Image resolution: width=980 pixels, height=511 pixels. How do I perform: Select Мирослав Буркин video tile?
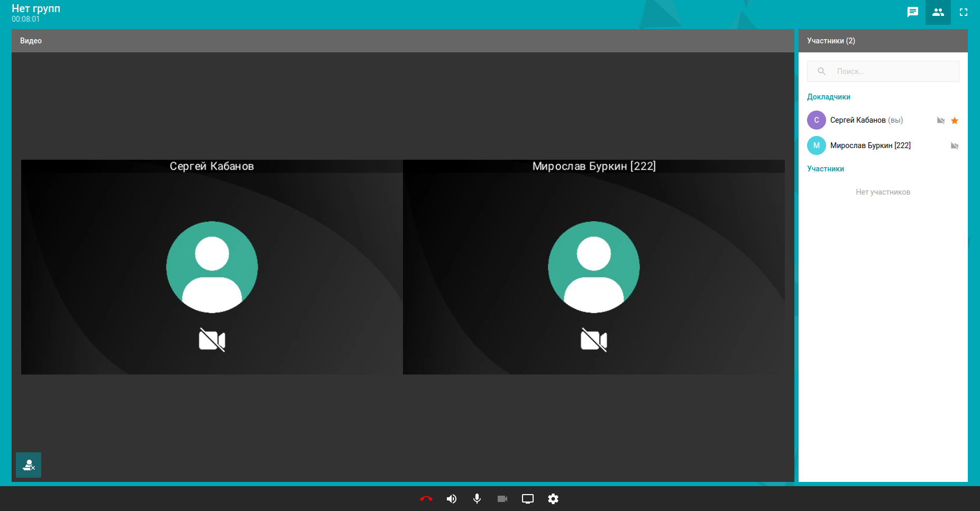pyautogui.click(x=593, y=267)
